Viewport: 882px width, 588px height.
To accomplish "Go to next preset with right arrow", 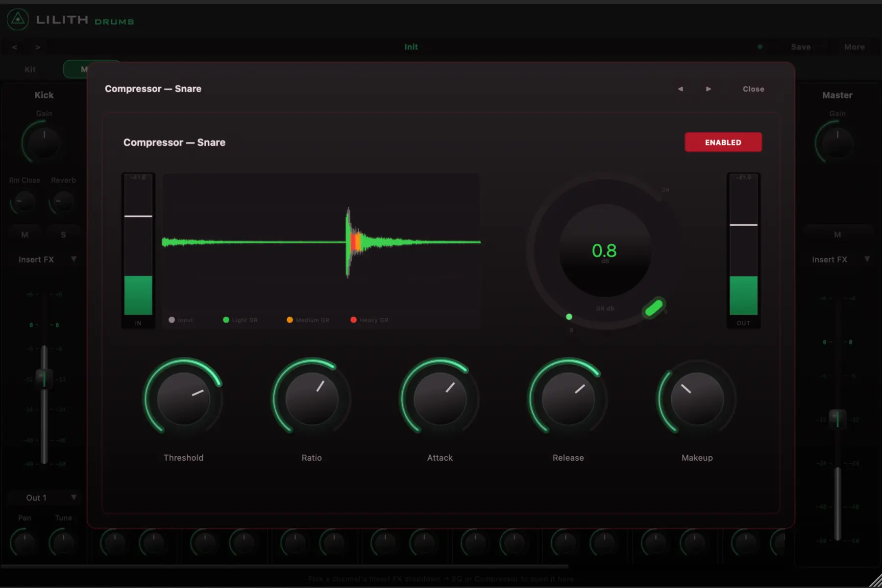I will point(38,47).
